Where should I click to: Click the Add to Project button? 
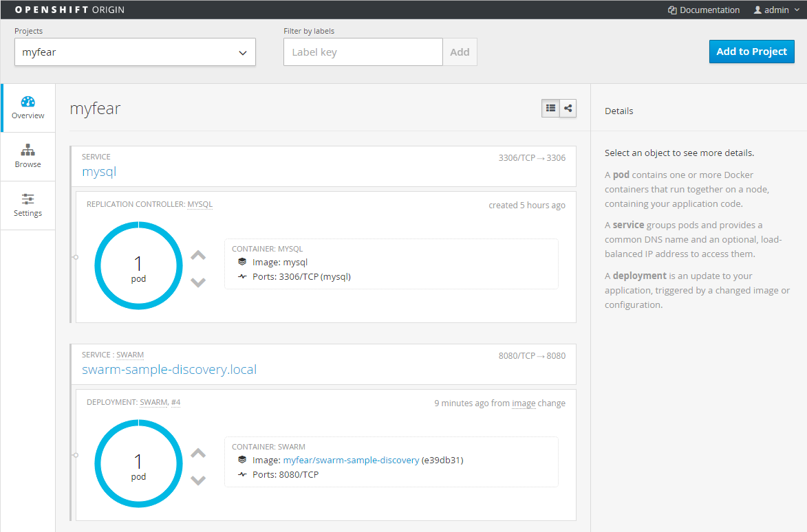[x=751, y=51]
